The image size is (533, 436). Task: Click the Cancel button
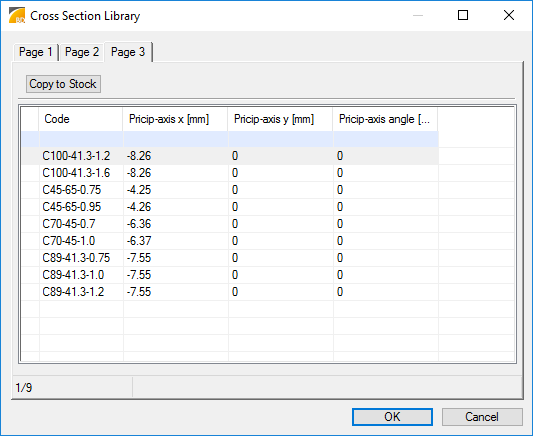click(x=482, y=417)
